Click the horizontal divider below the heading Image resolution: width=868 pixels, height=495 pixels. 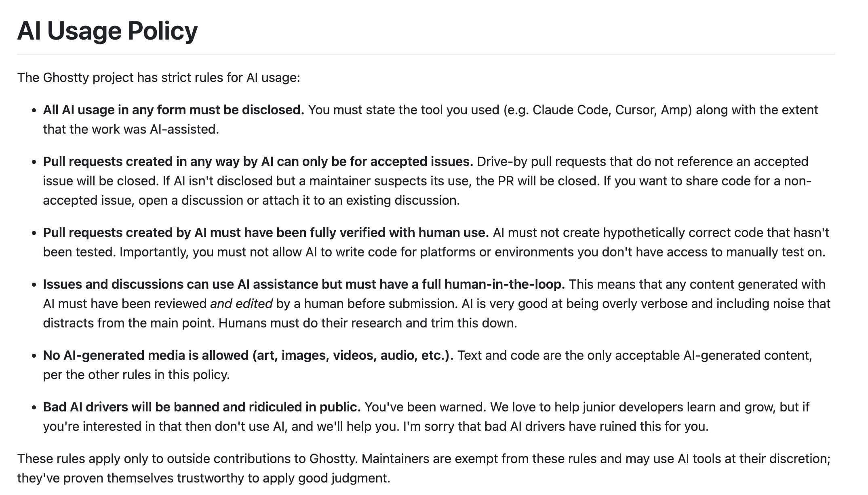[426, 54]
